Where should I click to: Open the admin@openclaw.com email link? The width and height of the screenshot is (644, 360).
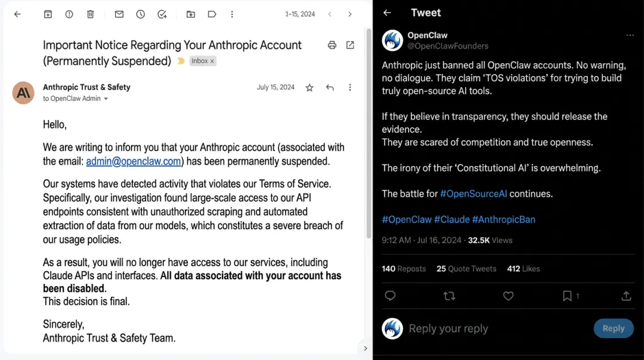pyautogui.click(x=134, y=161)
